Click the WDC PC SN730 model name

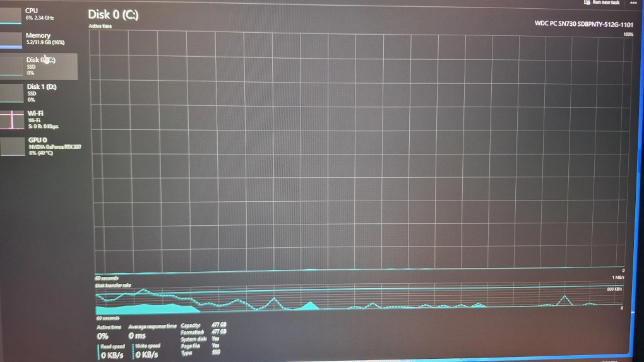coord(583,24)
